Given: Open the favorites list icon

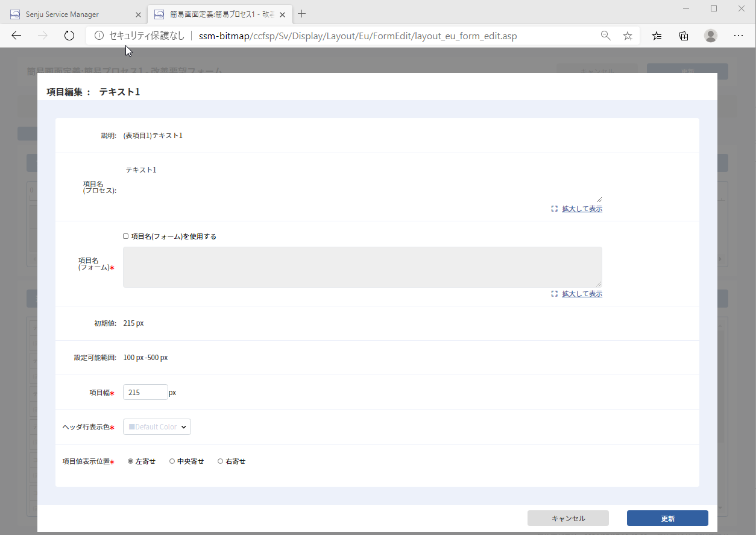Looking at the screenshot, I should pyautogui.click(x=657, y=36).
